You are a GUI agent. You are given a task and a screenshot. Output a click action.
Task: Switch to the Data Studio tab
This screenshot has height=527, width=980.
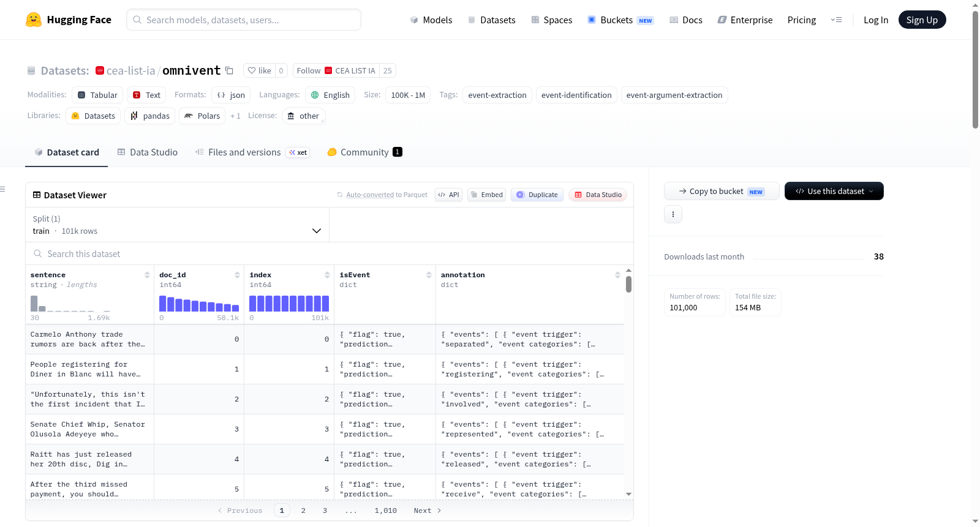tap(148, 152)
